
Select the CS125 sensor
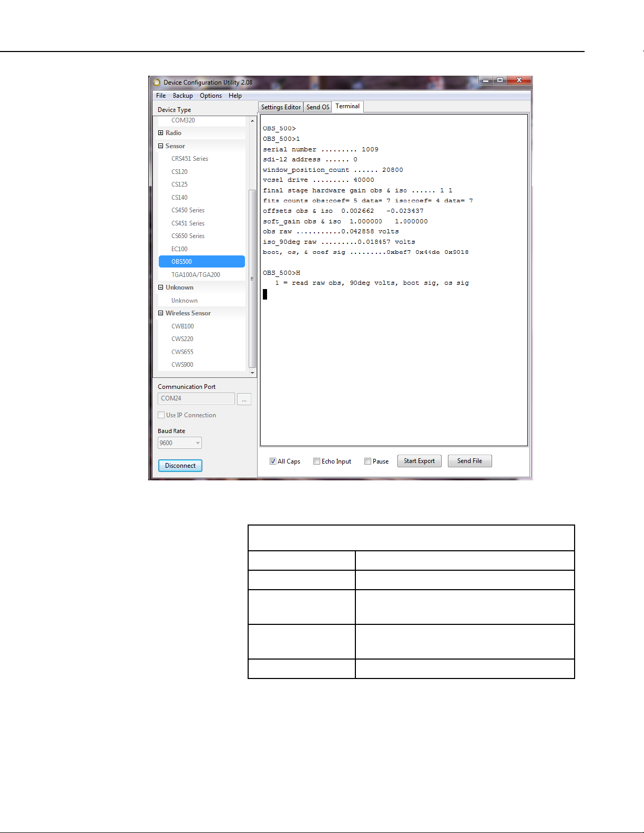tap(179, 184)
